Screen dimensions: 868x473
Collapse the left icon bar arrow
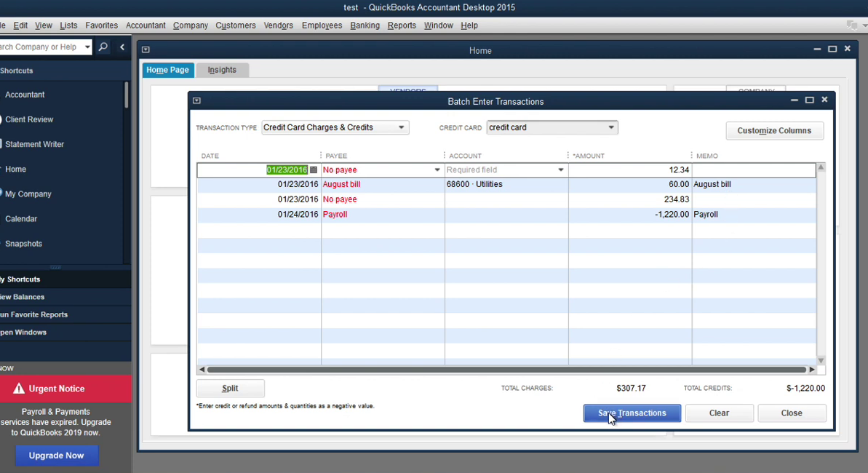coord(122,47)
